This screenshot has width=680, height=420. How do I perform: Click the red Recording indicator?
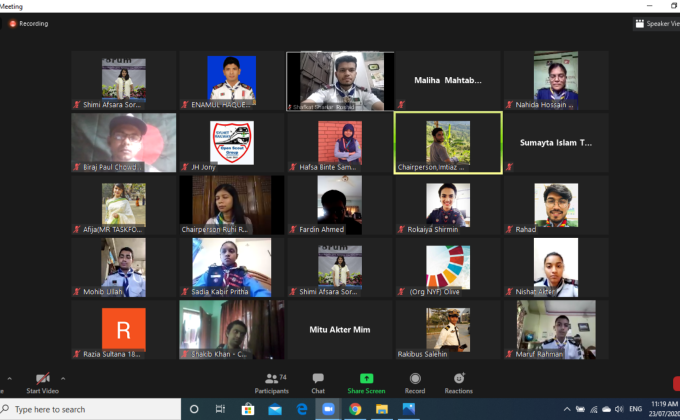pos(29,24)
